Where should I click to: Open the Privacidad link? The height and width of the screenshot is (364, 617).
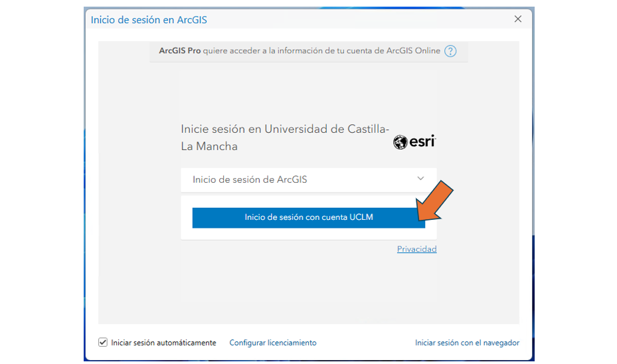pos(416,249)
